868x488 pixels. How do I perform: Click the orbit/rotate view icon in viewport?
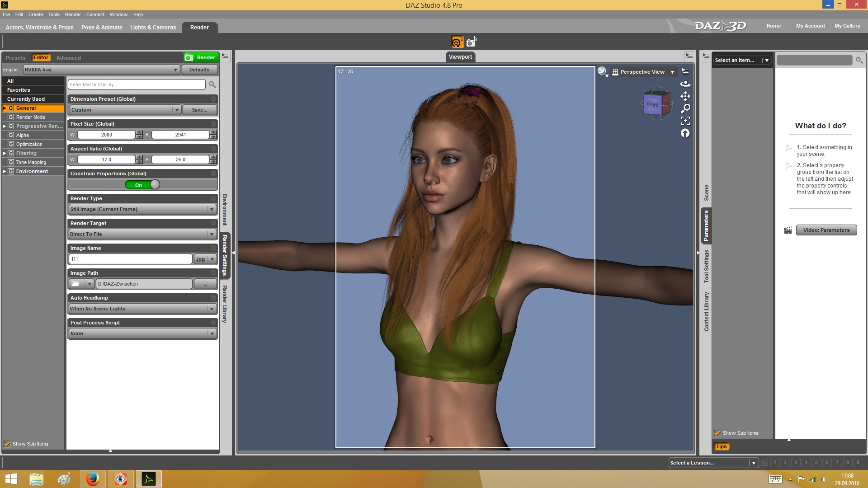685,84
